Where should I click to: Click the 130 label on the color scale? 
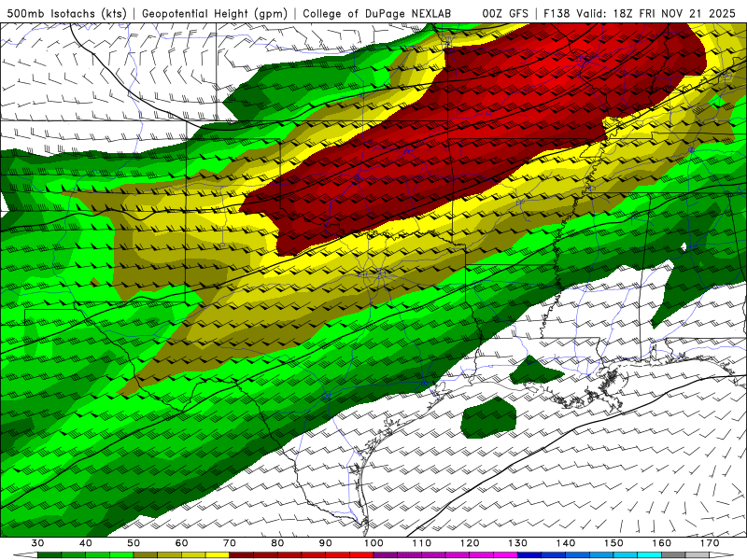point(518,543)
